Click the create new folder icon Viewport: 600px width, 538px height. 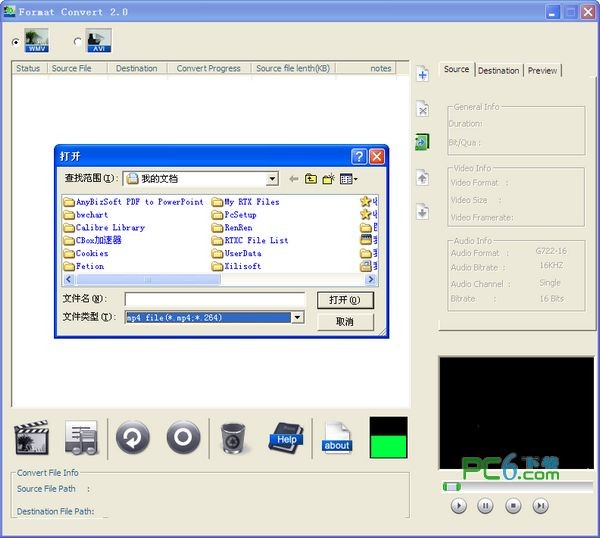point(329,179)
